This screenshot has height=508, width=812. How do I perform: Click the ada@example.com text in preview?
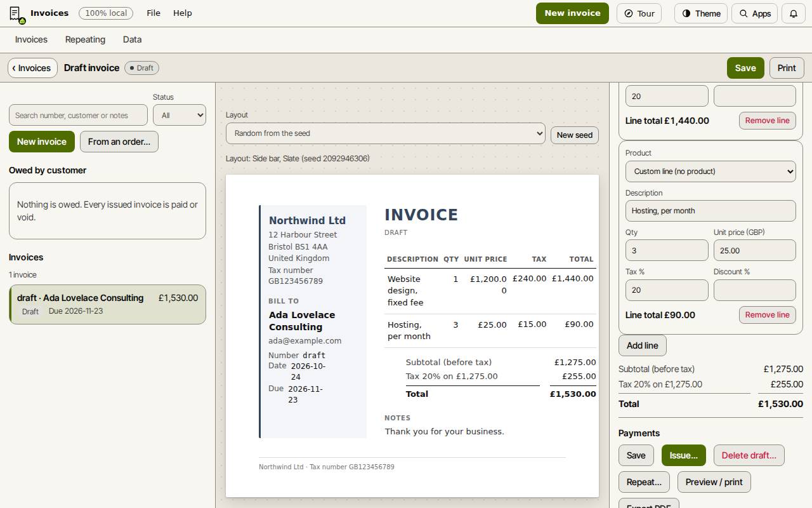305,341
